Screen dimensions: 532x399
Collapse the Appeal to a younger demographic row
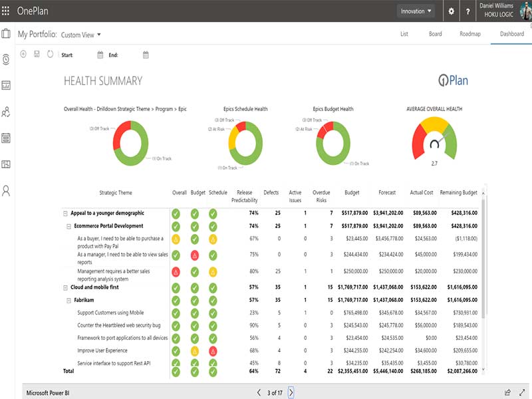[x=65, y=213]
